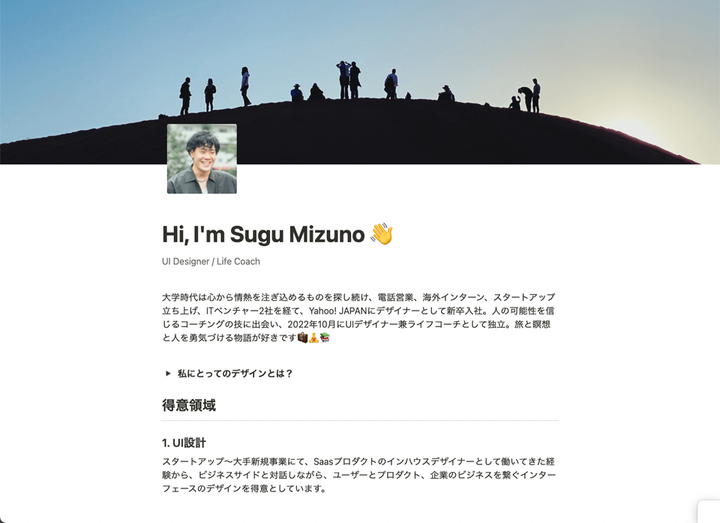Viewport: 720px width, 523px height.
Task: Click Yahoo! JAPAN in the bio paragraph
Action: tap(338, 311)
